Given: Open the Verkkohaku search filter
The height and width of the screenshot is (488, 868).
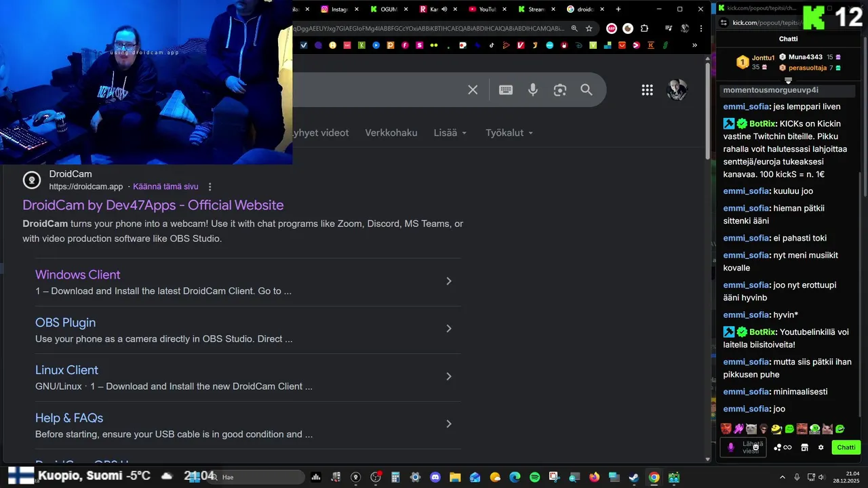Looking at the screenshot, I should click(x=391, y=133).
